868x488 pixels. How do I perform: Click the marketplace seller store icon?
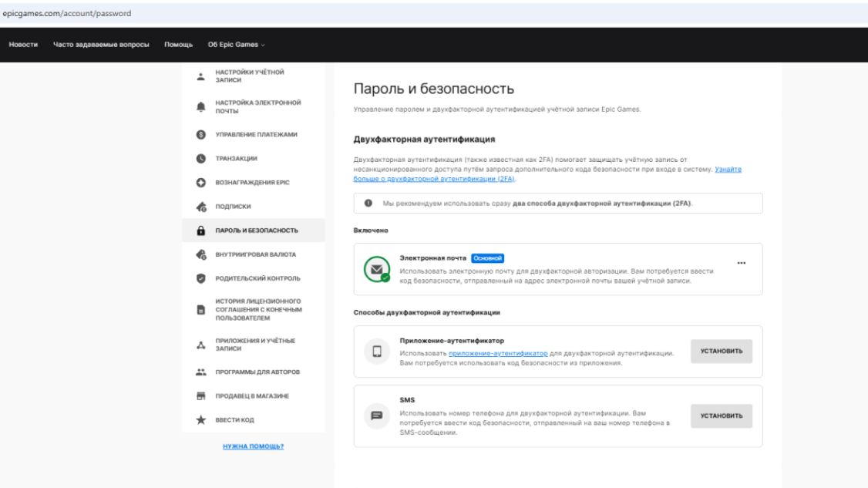click(x=200, y=396)
